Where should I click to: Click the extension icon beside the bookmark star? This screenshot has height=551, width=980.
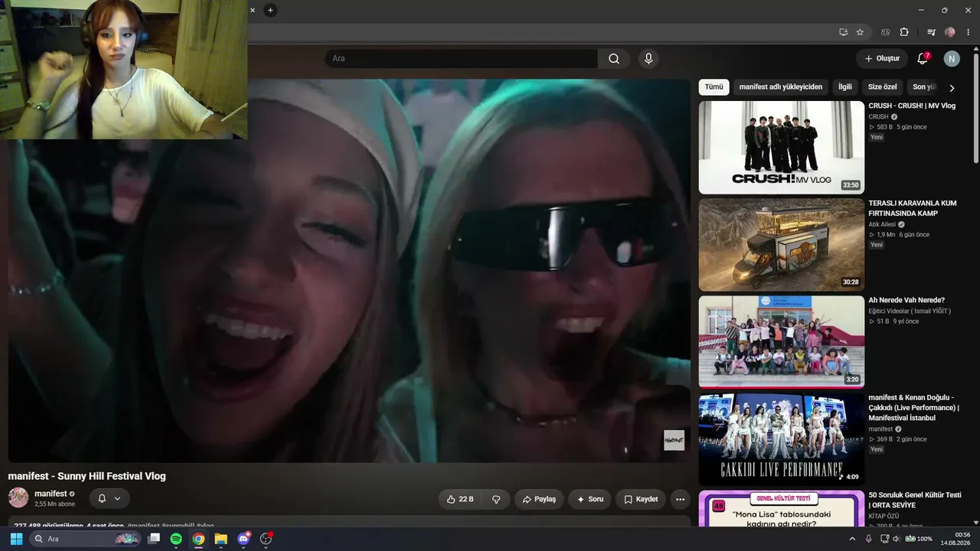click(x=886, y=32)
